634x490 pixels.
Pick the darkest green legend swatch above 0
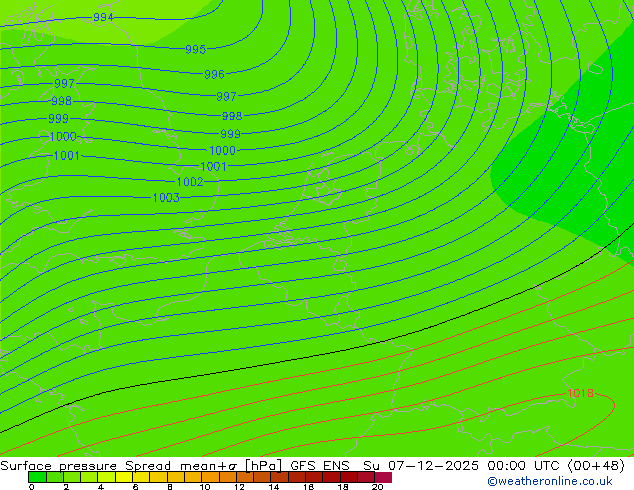(37, 477)
